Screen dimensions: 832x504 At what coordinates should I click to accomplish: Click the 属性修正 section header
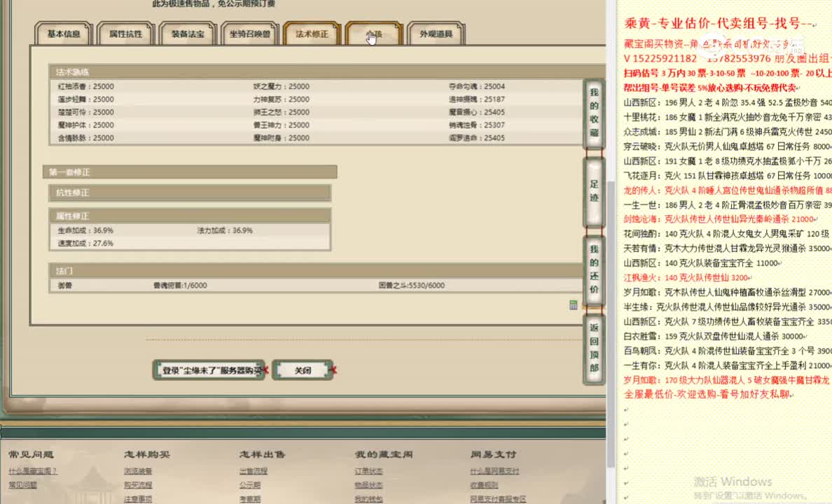coord(190,216)
